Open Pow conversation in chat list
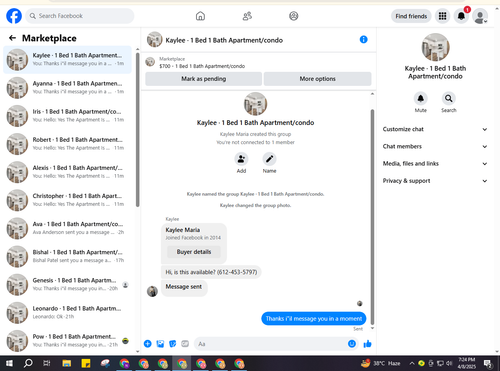Screen dimensions: 500x371 tap(67, 341)
